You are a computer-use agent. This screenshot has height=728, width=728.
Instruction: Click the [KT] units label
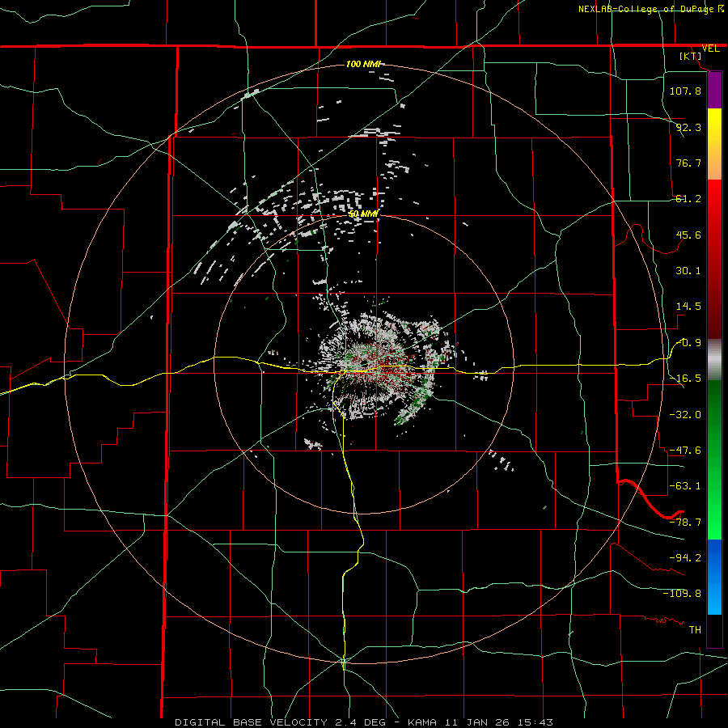(691, 56)
